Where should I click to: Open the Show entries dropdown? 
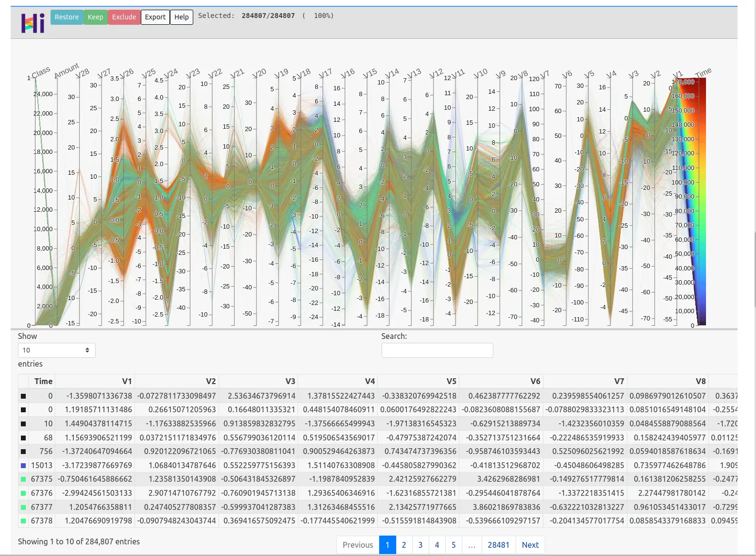[56, 350]
